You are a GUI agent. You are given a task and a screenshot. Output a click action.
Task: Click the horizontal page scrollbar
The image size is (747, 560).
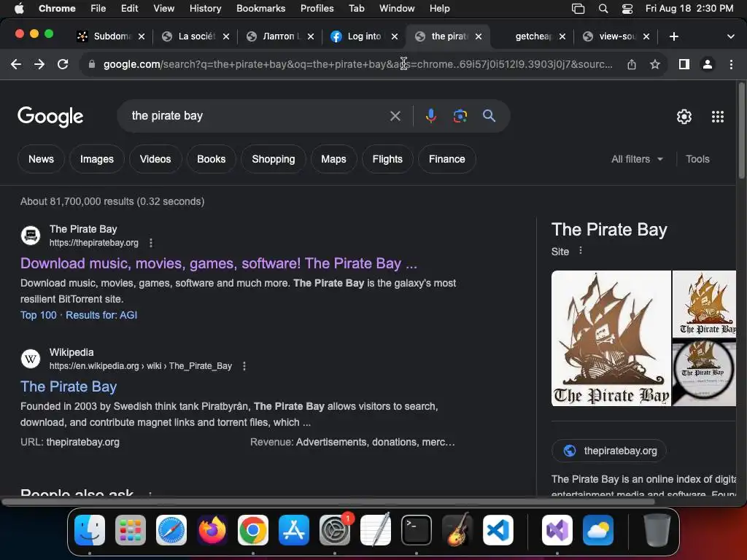(329, 502)
